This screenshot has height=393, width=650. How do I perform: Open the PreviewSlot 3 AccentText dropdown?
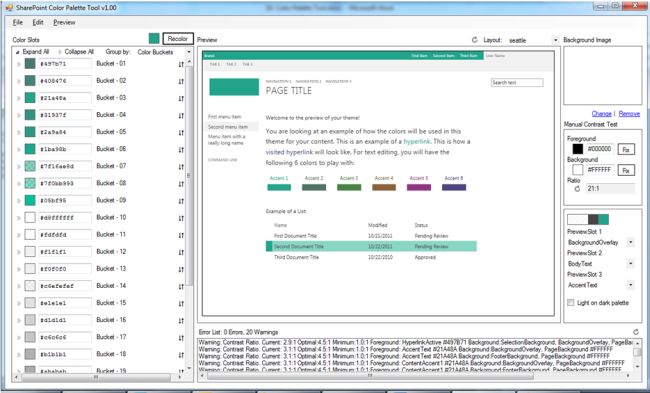(x=631, y=285)
